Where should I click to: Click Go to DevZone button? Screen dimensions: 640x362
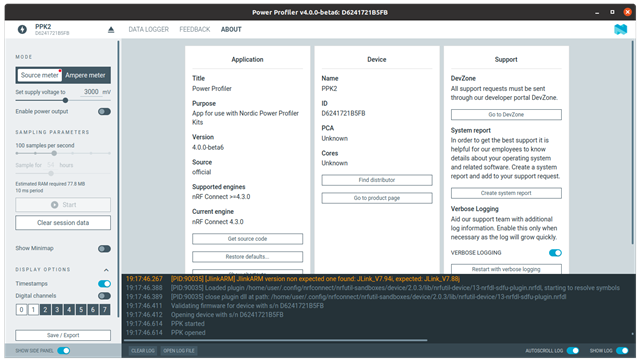[506, 115]
